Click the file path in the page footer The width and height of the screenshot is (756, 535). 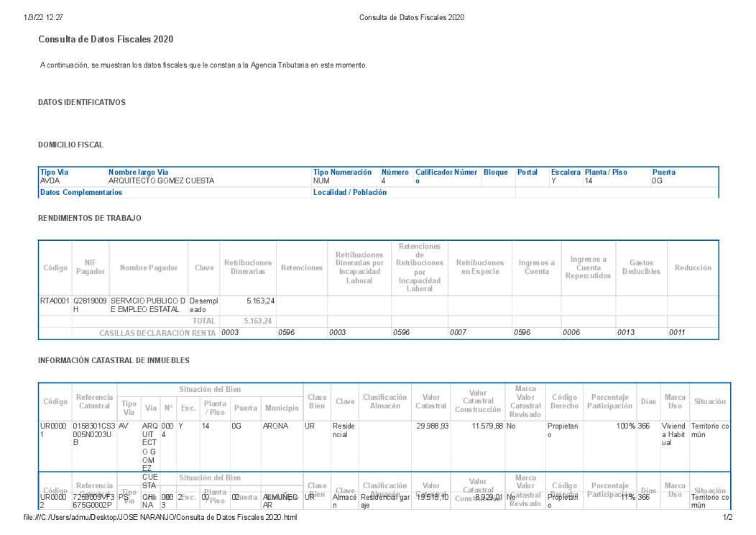[160, 518]
